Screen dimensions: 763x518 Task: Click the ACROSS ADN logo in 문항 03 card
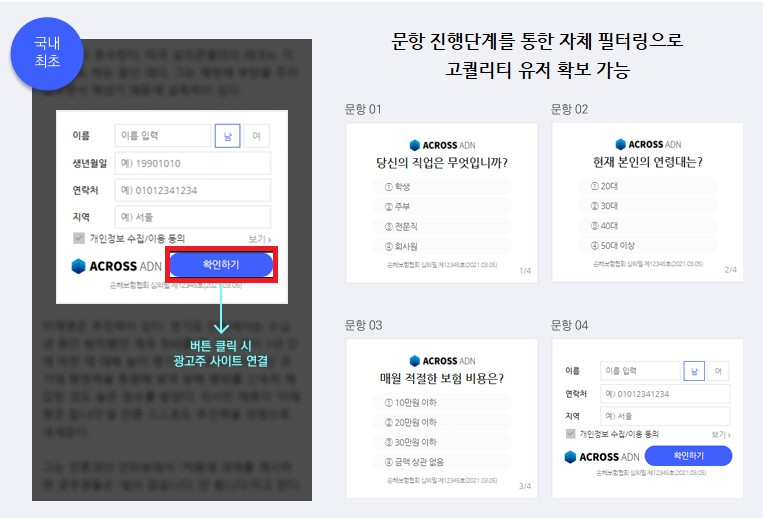[x=442, y=361]
